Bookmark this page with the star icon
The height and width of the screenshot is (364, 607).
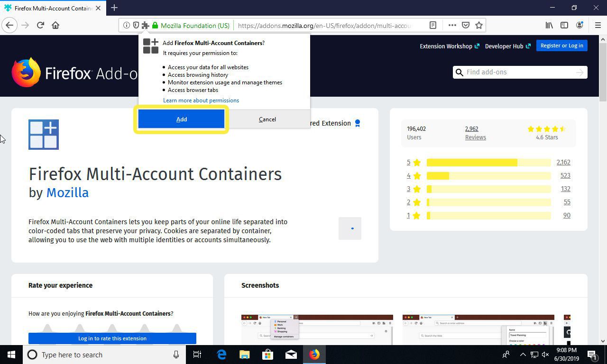pos(479,26)
